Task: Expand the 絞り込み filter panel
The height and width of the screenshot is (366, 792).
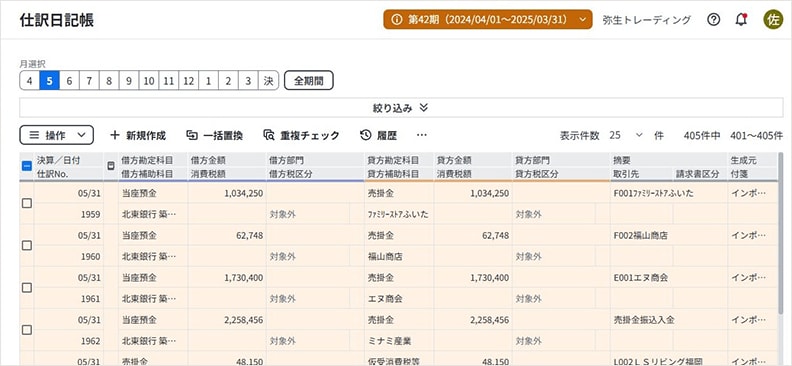Action: coord(401,108)
